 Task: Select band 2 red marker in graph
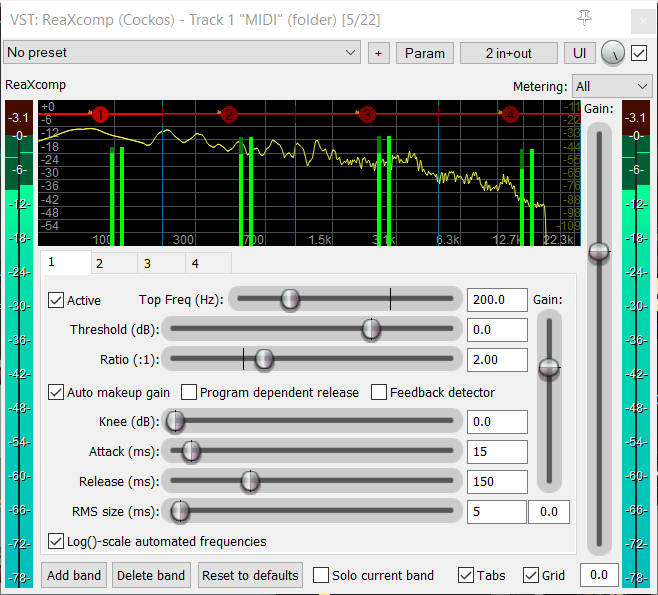pos(229,114)
